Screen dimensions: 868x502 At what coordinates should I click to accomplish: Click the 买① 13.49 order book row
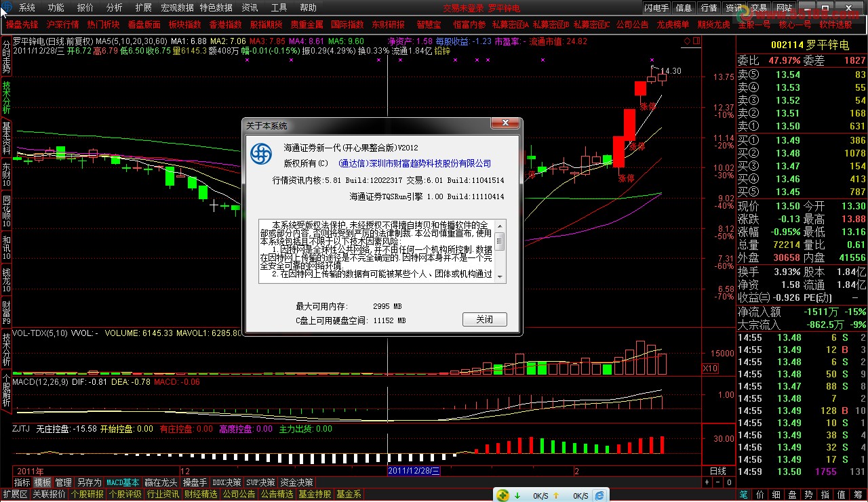click(802, 140)
